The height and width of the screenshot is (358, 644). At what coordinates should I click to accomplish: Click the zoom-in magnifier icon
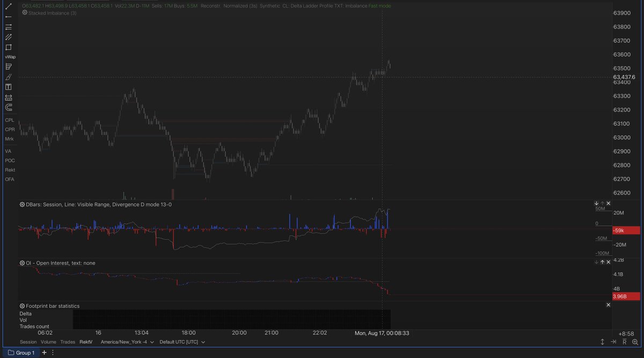(x=636, y=342)
